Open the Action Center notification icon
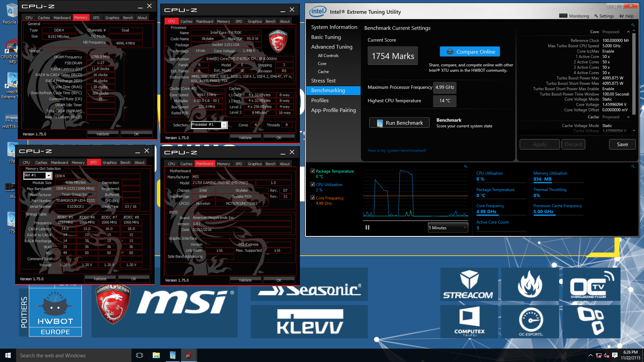This screenshot has width=644, height=362. [615, 355]
